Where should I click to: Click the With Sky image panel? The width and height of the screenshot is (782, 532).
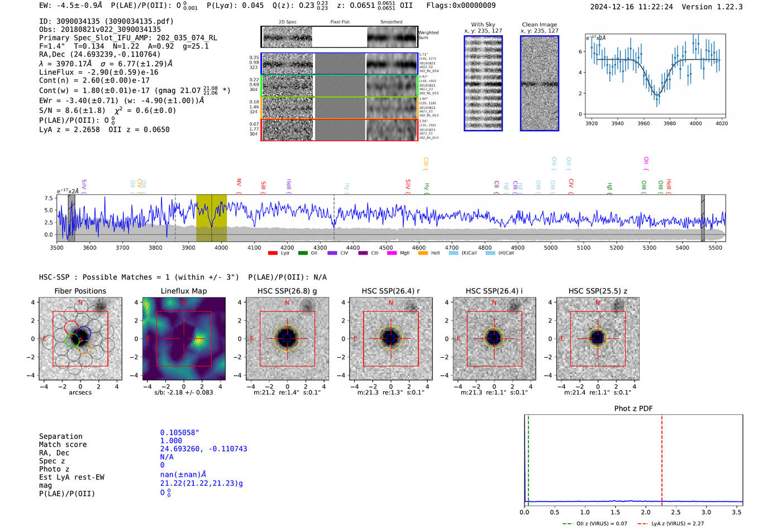pos(483,83)
